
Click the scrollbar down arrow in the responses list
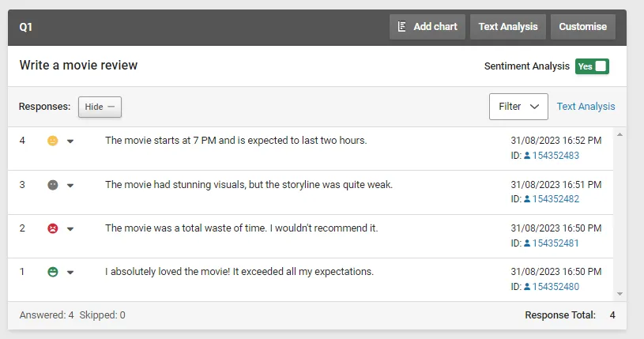tap(620, 293)
